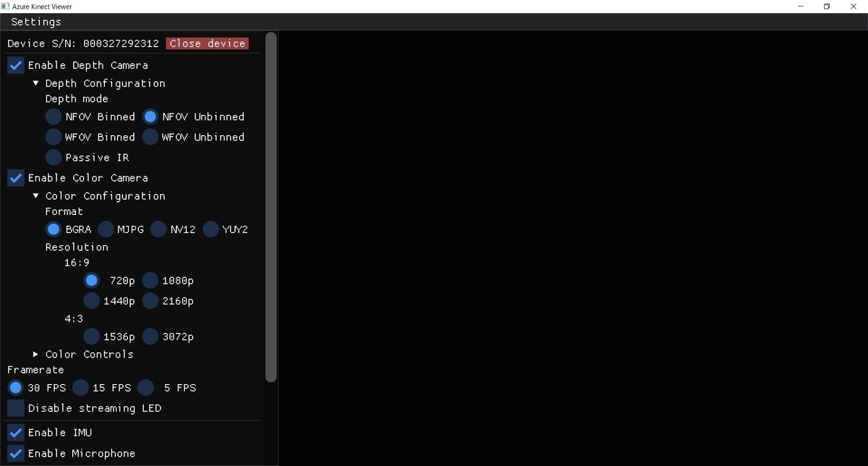The height and width of the screenshot is (466, 868).
Task: Close the Azure Kinect Viewer window
Action: pyautogui.click(x=854, y=7)
